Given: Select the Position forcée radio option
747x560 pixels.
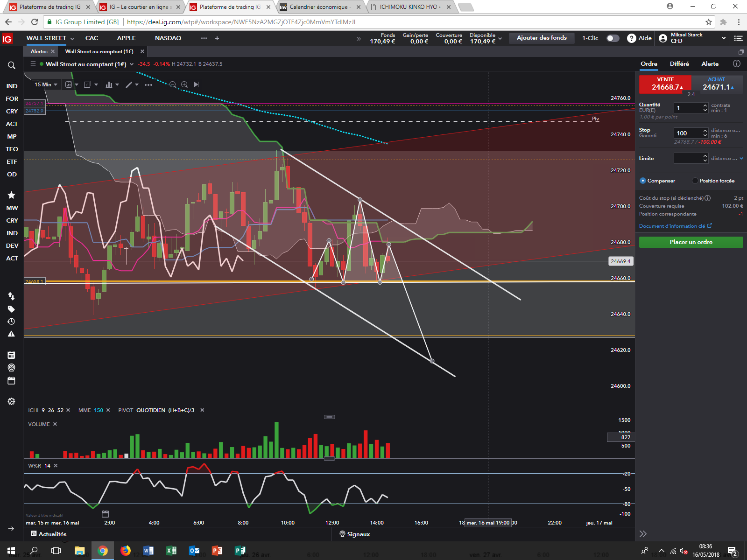Looking at the screenshot, I should tap(695, 181).
